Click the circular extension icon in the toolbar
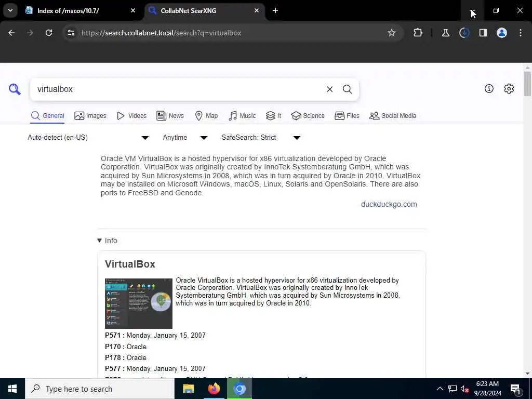This screenshot has height=399, width=532. pos(464,33)
